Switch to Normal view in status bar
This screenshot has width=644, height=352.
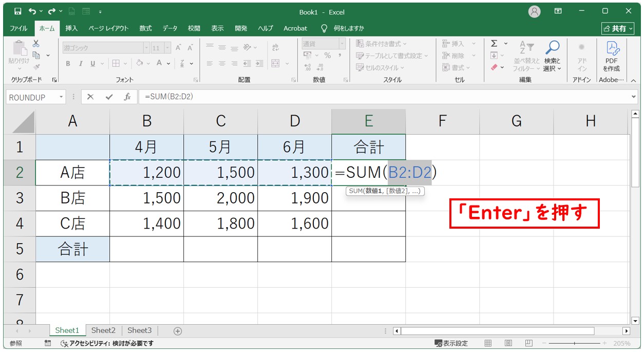point(488,343)
